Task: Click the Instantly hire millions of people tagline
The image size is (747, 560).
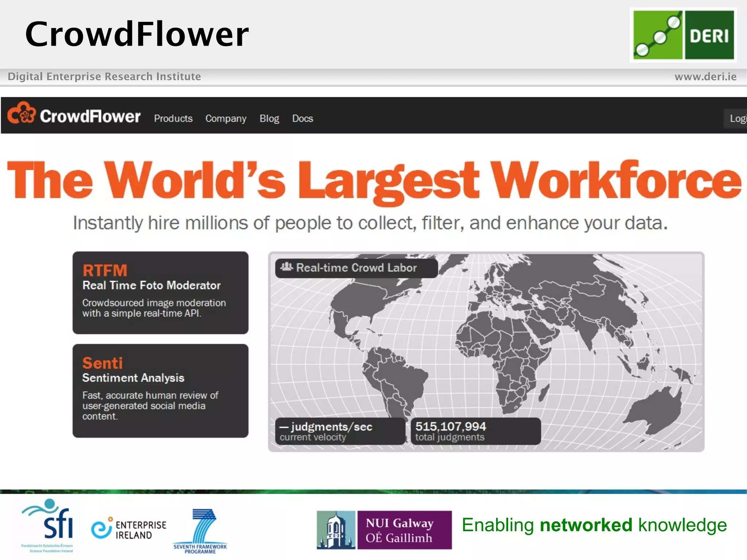Action: pos(370,223)
